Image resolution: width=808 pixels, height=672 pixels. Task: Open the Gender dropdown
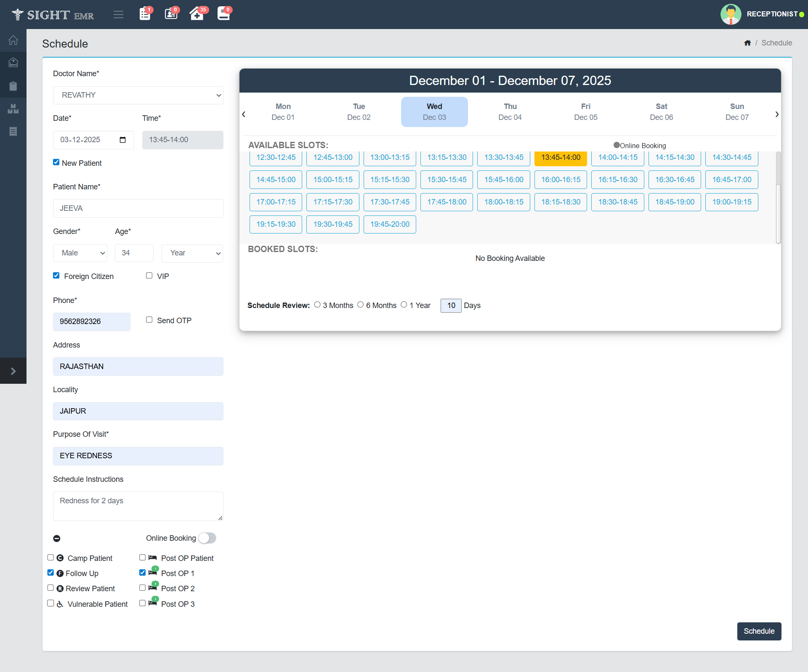pos(80,253)
